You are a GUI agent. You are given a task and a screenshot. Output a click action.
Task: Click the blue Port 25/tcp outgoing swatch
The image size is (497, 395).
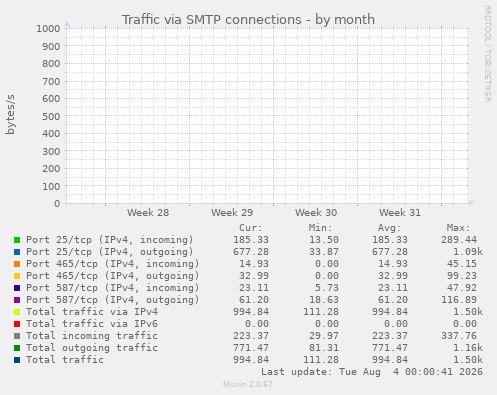click(17, 252)
